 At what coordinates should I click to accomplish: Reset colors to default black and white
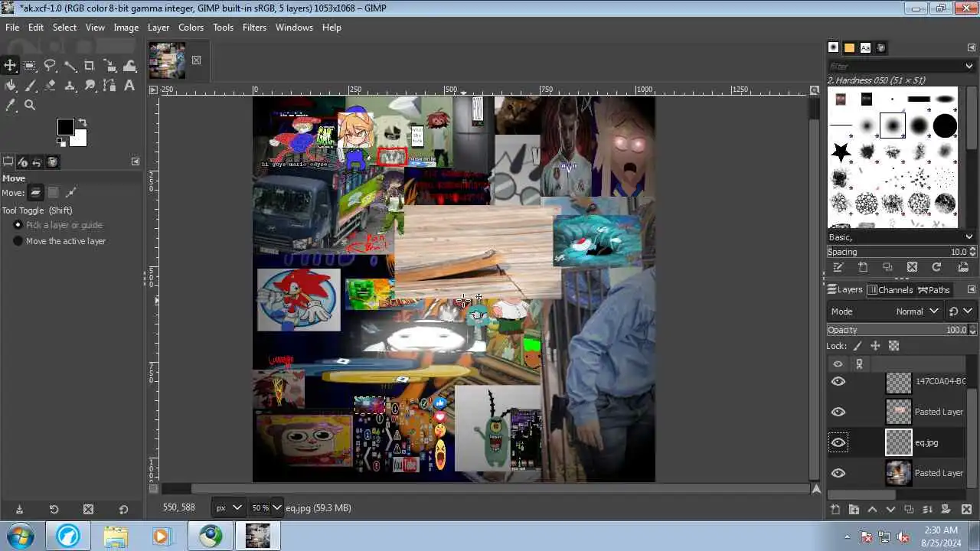point(60,142)
